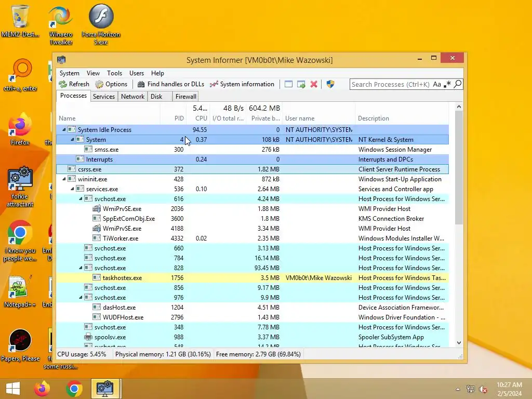The width and height of the screenshot is (532, 399).
Task: Open the Tools menu
Action: (114, 73)
